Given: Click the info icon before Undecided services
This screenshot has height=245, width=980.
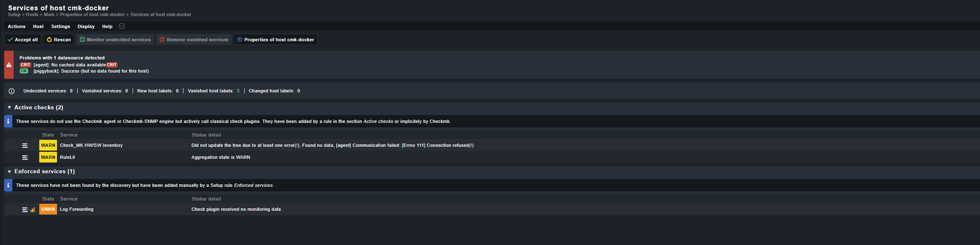Looking at the screenshot, I should pos(12,91).
